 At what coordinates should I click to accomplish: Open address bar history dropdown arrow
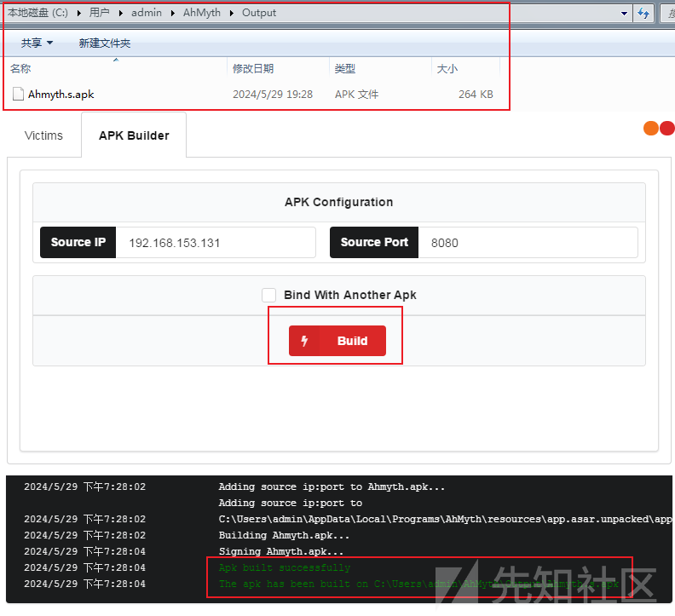click(x=624, y=14)
